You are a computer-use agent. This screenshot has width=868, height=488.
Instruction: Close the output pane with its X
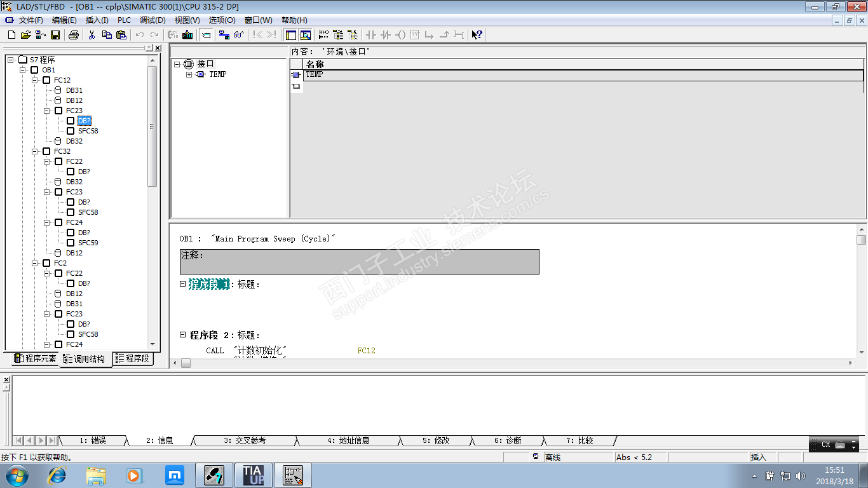(x=6, y=380)
